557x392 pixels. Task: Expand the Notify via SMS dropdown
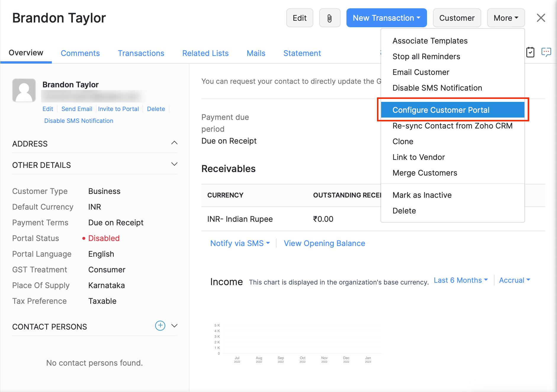coord(240,243)
